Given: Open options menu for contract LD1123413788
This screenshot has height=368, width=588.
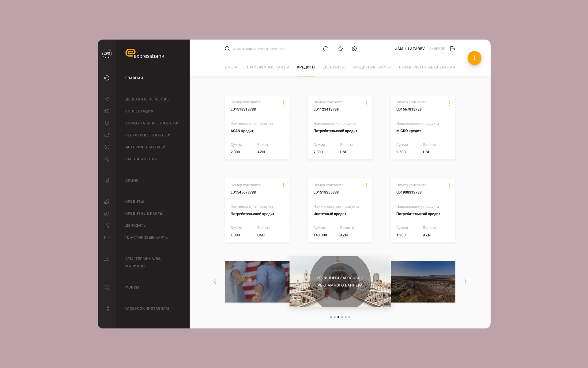Looking at the screenshot, I should pyautogui.click(x=366, y=103).
